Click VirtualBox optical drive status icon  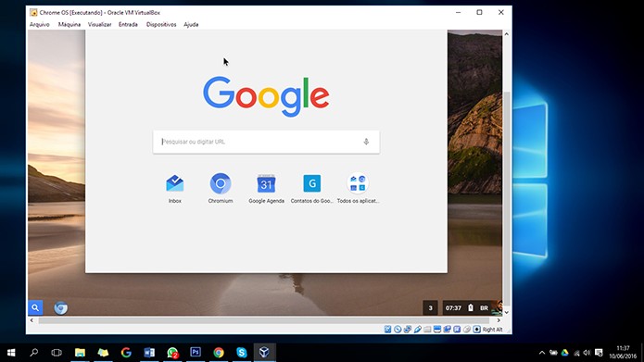click(x=398, y=330)
